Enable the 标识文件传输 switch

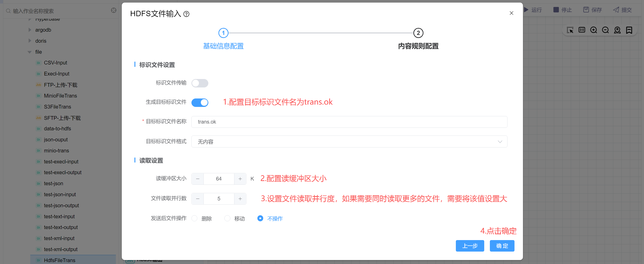click(x=200, y=83)
